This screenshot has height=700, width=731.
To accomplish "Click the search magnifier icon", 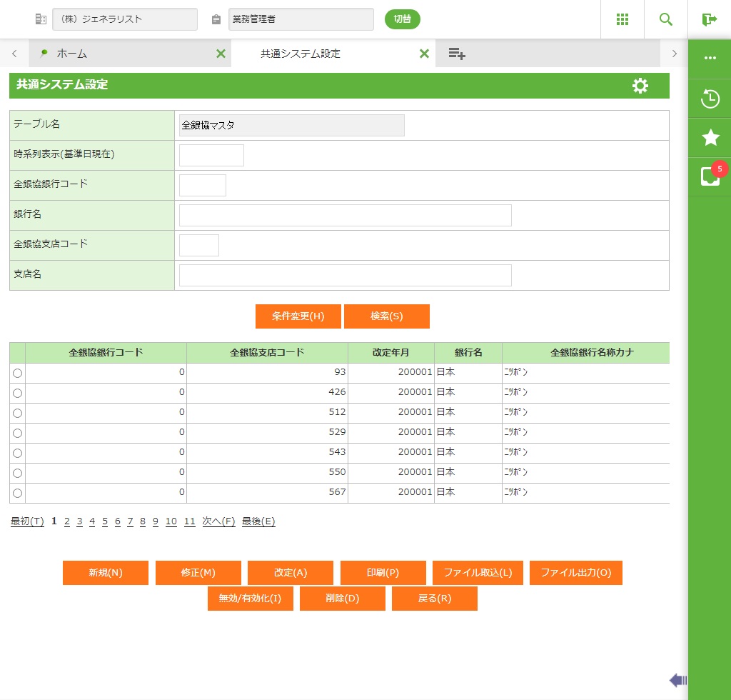I will (665, 19).
